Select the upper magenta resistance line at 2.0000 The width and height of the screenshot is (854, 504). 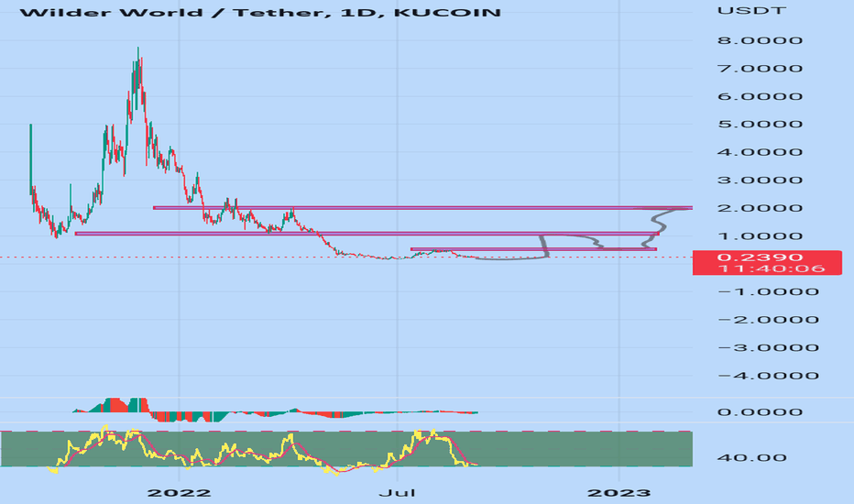coord(422,208)
